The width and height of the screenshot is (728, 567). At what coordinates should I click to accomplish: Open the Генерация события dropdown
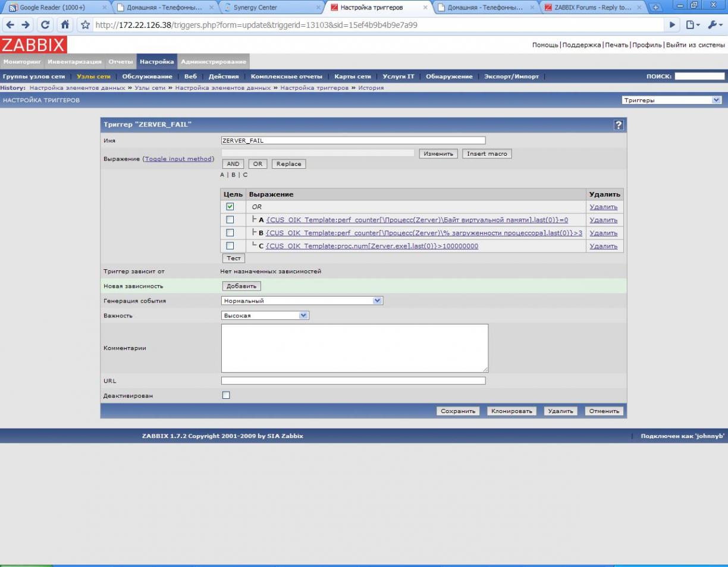pyautogui.click(x=302, y=301)
